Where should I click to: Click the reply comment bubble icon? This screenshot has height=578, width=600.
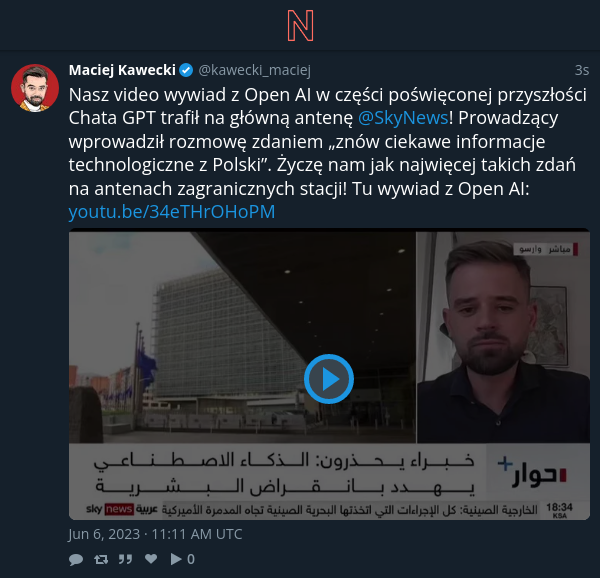point(76,559)
